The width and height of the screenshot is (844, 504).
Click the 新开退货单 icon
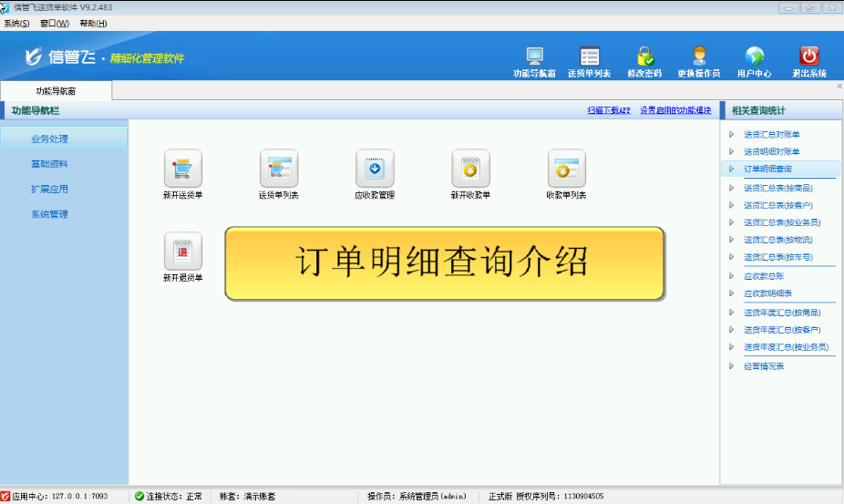pyautogui.click(x=182, y=252)
